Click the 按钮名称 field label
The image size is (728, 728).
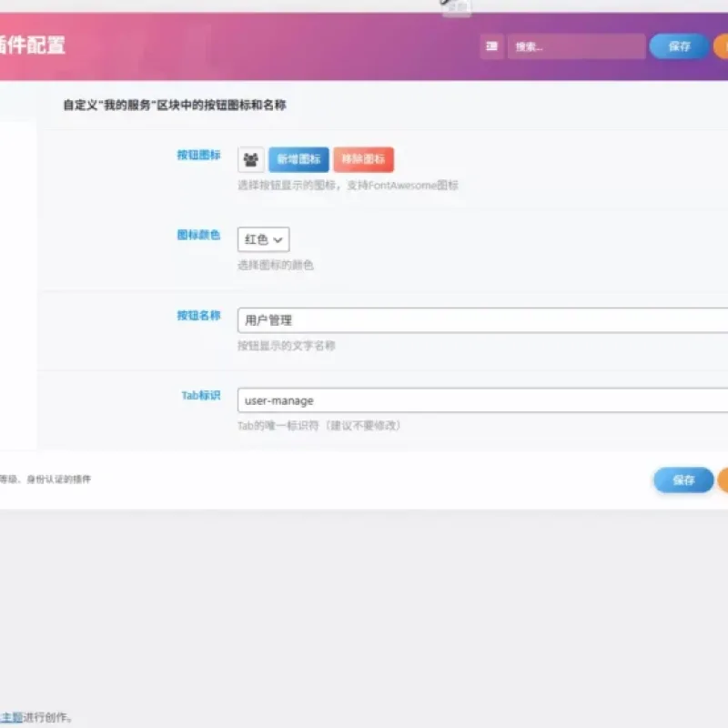point(198,316)
